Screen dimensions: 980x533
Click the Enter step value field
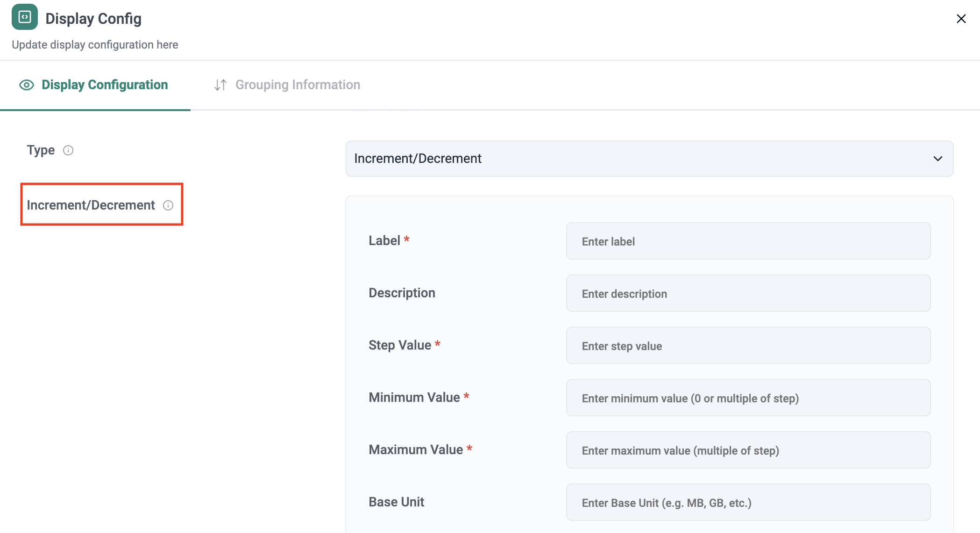click(x=748, y=346)
